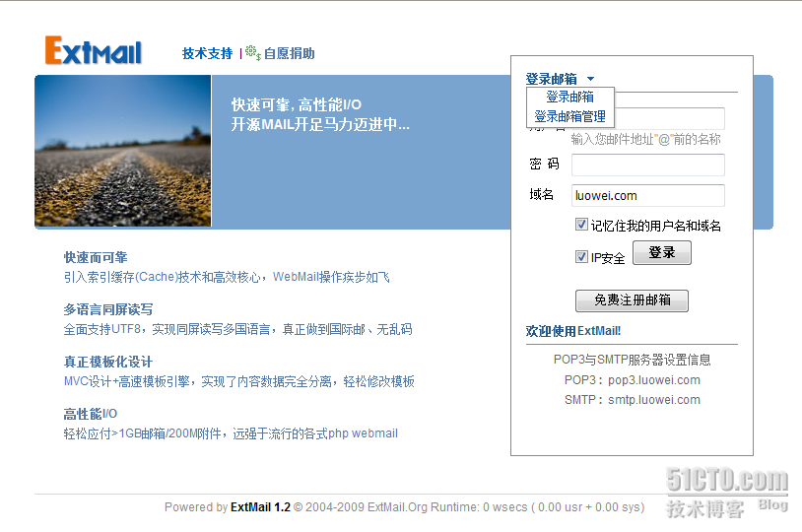This screenshot has width=802, height=532.
Task: Click the 密码 password field
Action: coord(648,165)
